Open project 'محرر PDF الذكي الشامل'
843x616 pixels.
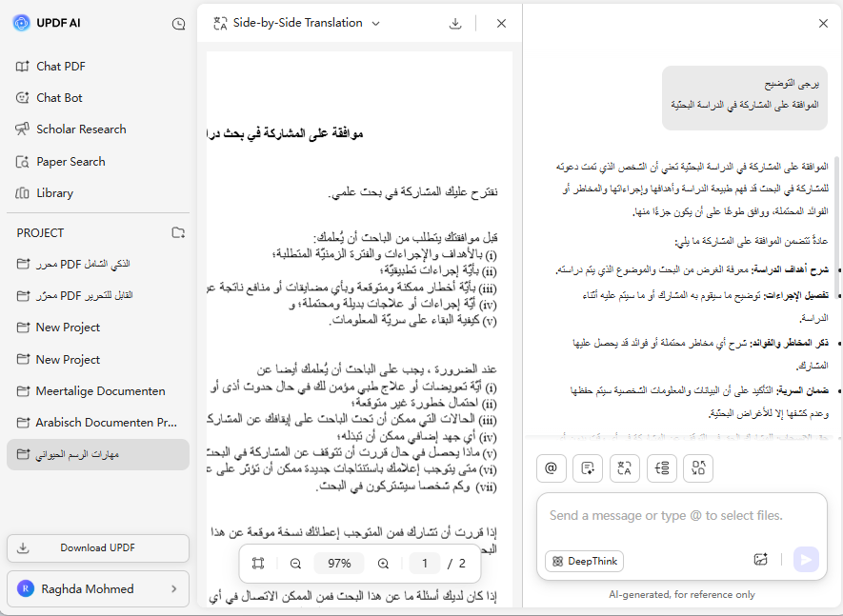[x=98, y=264]
